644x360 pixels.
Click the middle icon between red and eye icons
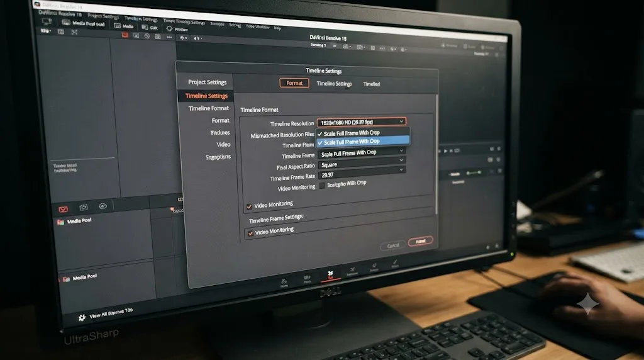pyautogui.click(x=84, y=208)
